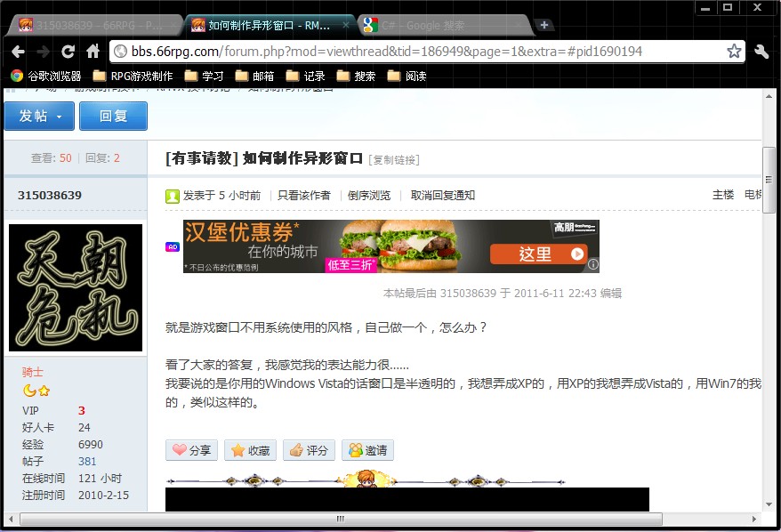This screenshot has width=781, height=532.
Task: Open the 邮箱 bookmark folder
Action: (x=254, y=77)
